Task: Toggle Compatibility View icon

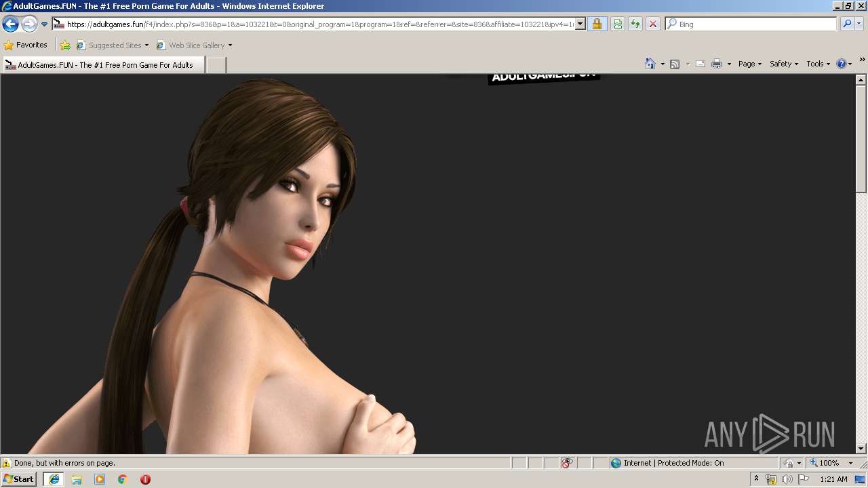Action: point(618,24)
